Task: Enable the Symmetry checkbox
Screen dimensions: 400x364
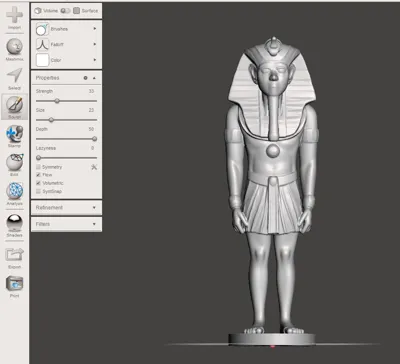Action: [38, 167]
